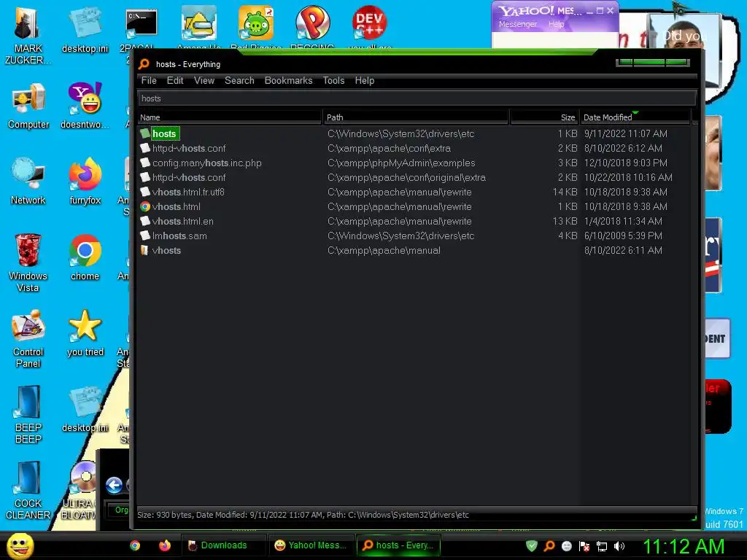Open the Edit menu in Everything

point(175,80)
